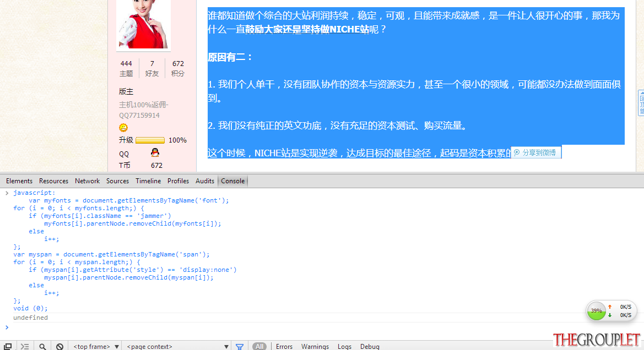Open the DevTools search magnifier icon
The image size is (644, 350).
tap(42, 346)
